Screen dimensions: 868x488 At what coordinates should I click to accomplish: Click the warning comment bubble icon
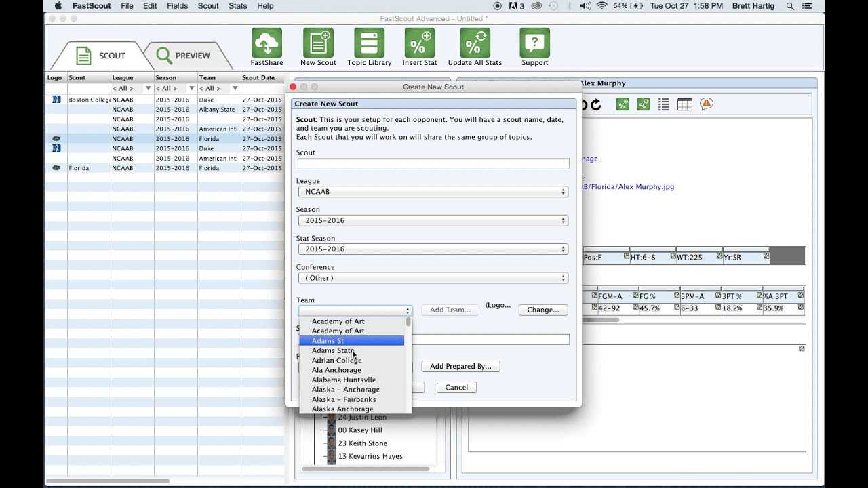(x=707, y=104)
